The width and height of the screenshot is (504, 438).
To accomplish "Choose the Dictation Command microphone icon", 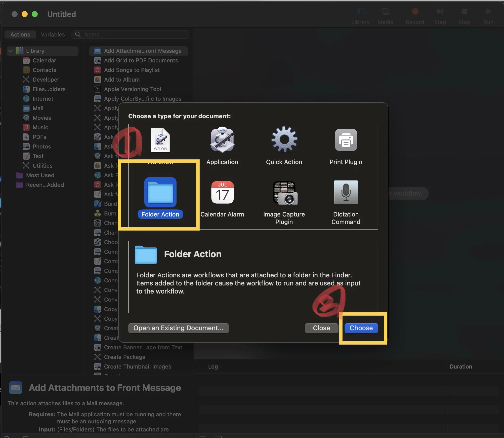I will pos(346,193).
